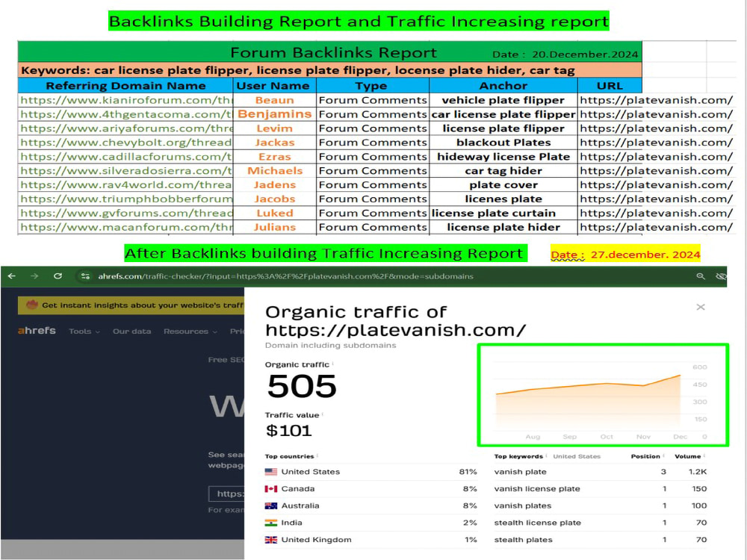Open the Tools dropdown menu
Viewport: 747px width, 560px height.
84,332
